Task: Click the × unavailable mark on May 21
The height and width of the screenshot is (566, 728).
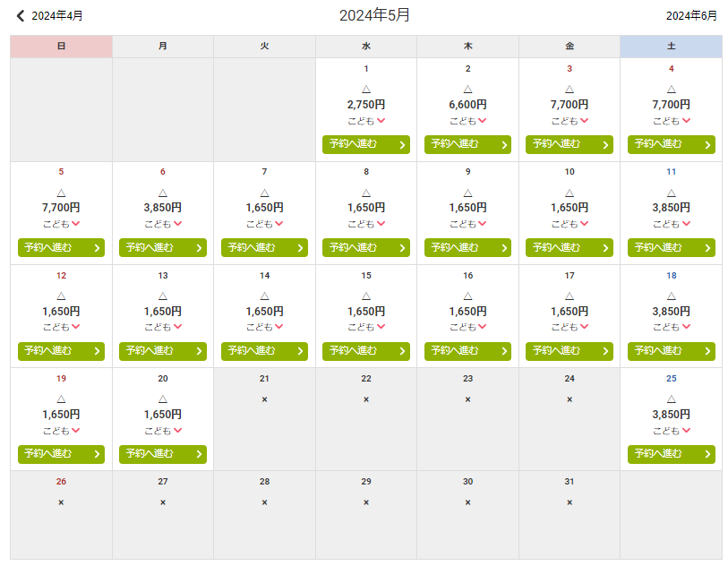Action: pos(264,399)
